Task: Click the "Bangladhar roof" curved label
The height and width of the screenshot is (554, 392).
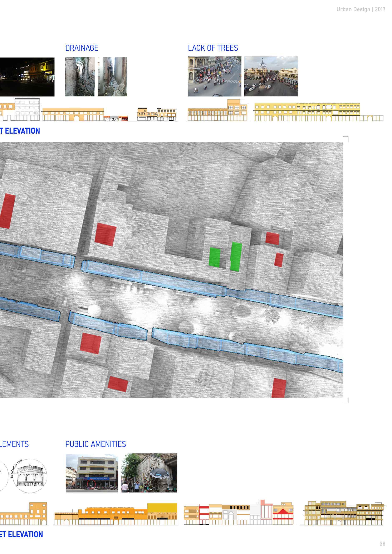Action: pos(16,468)
